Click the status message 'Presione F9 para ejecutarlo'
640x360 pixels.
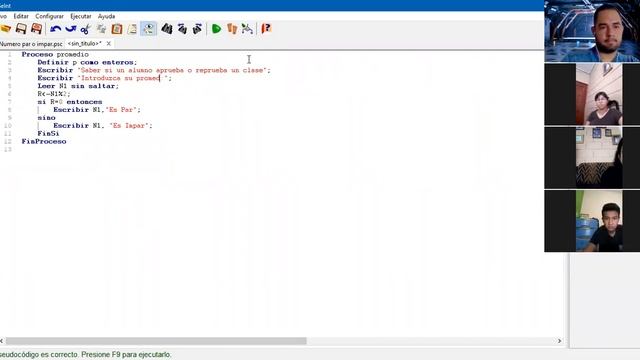(x=126, y=354)
